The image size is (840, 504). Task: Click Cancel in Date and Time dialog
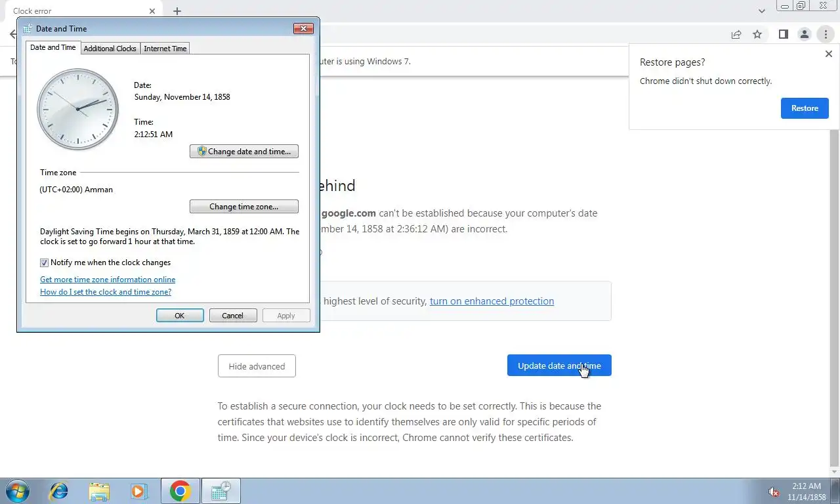[232, 316]
